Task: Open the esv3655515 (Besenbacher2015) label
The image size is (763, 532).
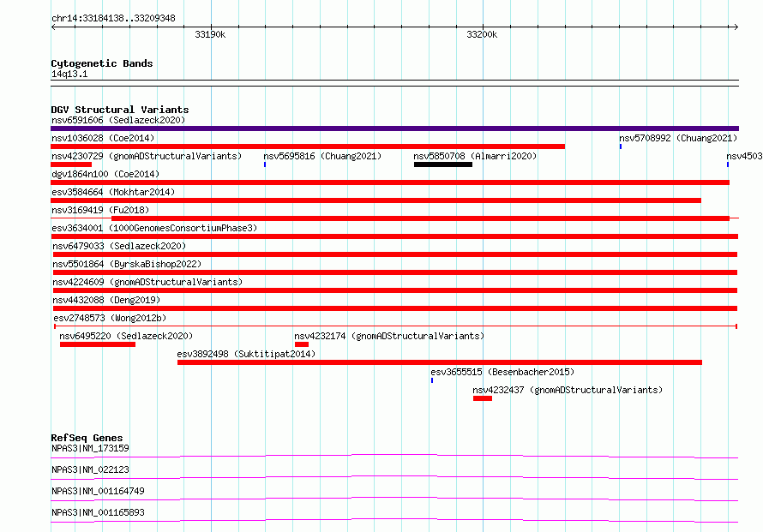Action: [x=502, y=372]
